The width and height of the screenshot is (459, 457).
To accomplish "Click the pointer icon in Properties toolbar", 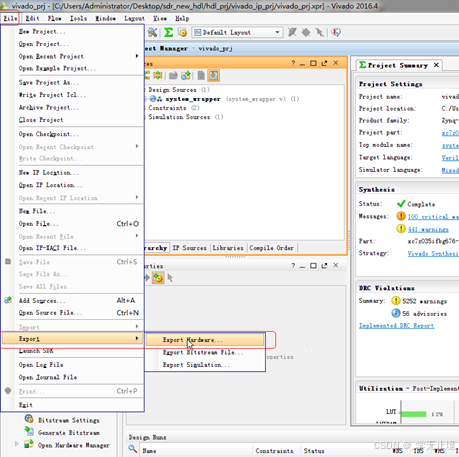I will [x=170, y=277].
